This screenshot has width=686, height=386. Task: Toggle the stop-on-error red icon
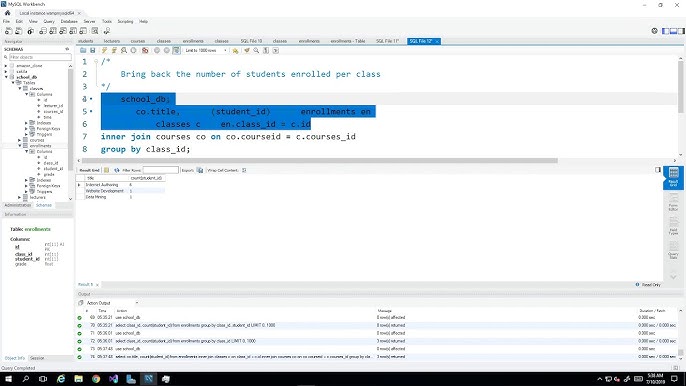pyautogui.click(x=145, y=51)
